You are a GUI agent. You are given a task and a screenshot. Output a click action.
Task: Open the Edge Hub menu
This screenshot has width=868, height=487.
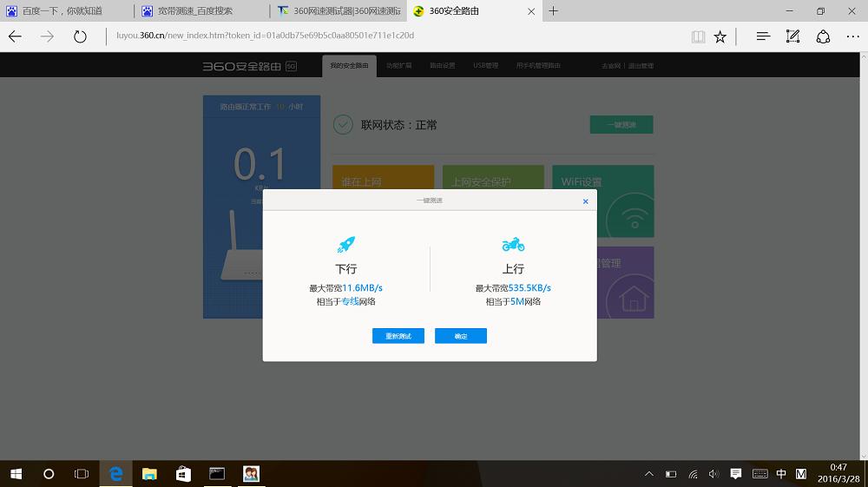click(763, 36)
